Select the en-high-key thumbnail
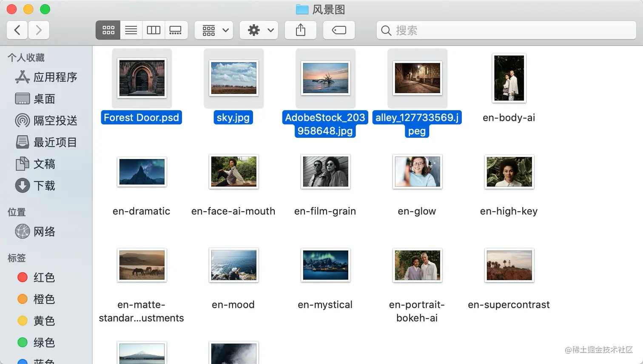 (x=509, y=172)
